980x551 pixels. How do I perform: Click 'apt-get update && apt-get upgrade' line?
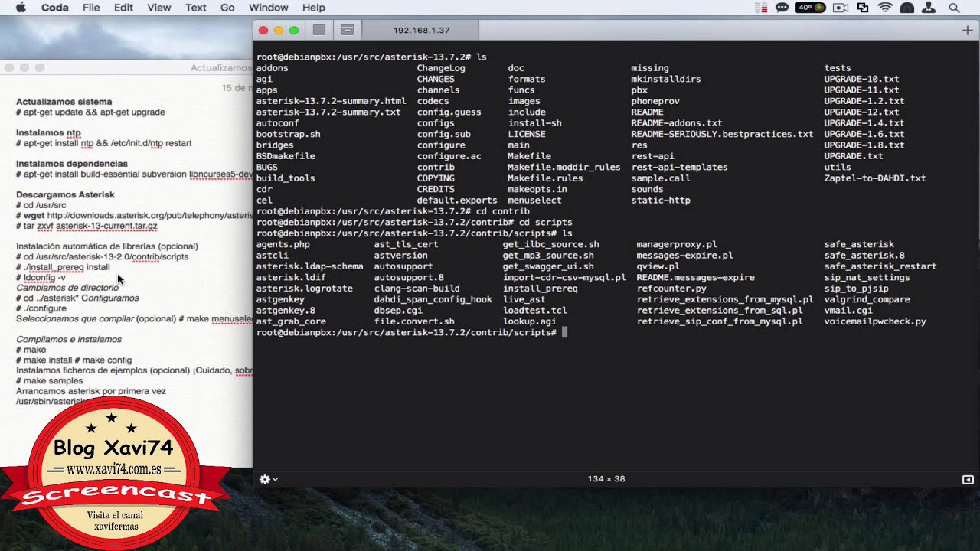tap(90, 112)
